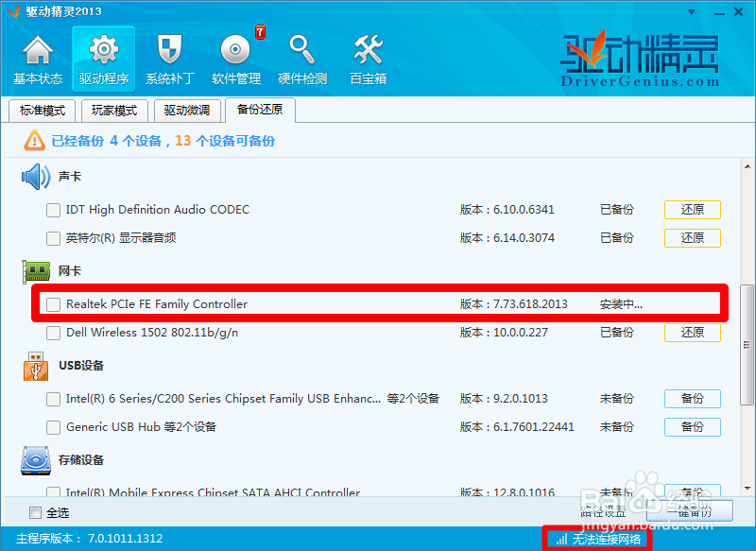The width and height of the screenshot is (756, 551).
Task: Open the title bar dropdown menu arrow
Action: [692, 12]
